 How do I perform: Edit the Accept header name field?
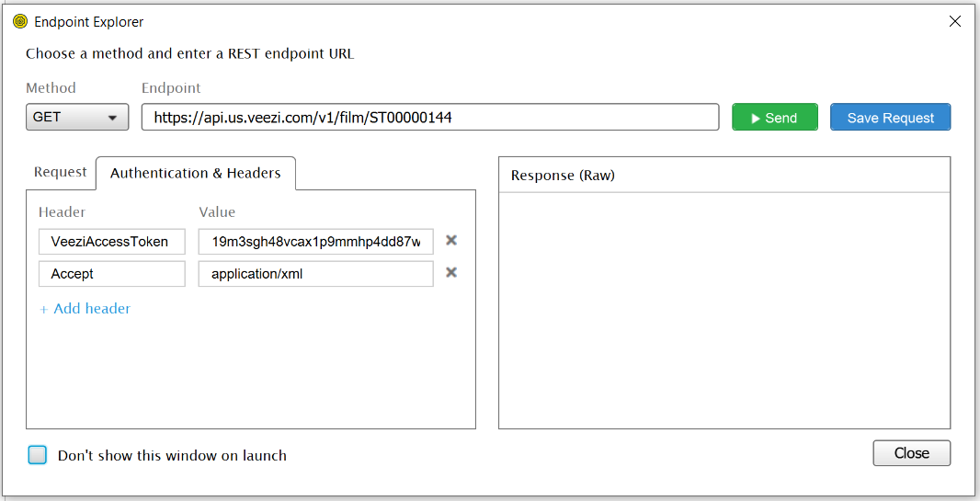coord(112,274)
